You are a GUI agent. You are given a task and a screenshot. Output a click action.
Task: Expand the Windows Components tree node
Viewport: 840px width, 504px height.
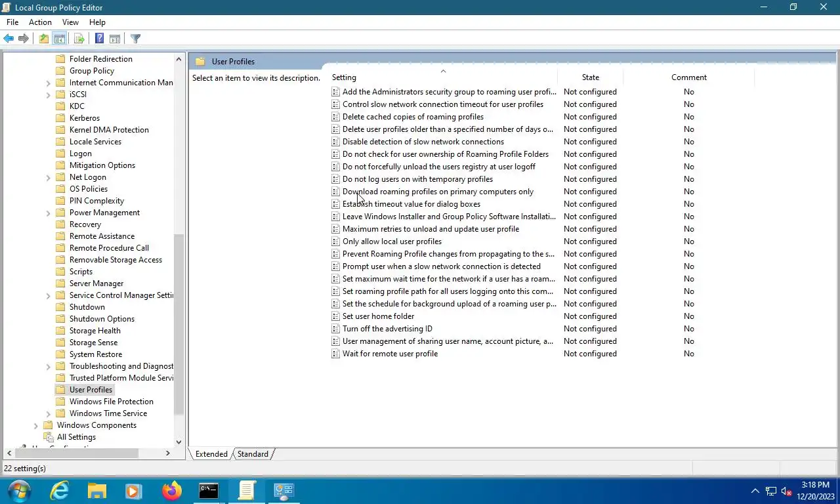click(x=36, y=425)
